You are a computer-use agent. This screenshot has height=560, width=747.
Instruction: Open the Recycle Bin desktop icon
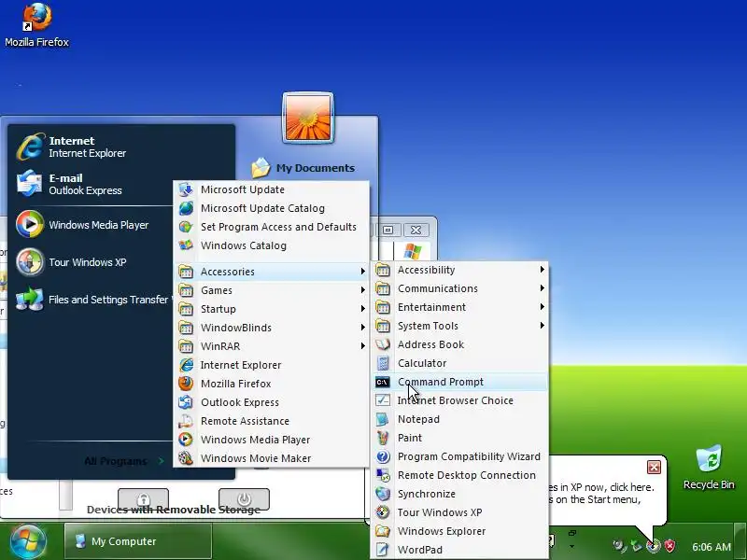[709, 469]
